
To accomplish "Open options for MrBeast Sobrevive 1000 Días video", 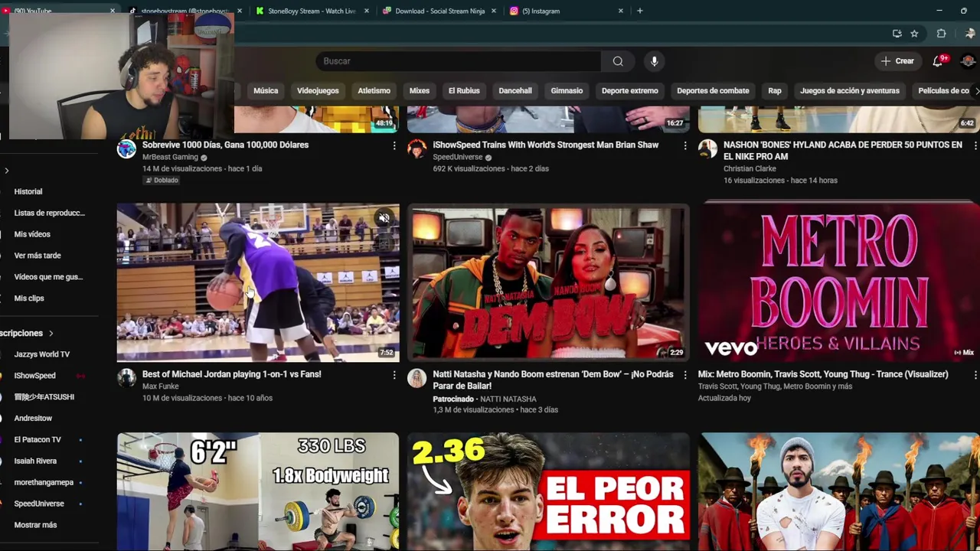I will (x=394, y=145).
